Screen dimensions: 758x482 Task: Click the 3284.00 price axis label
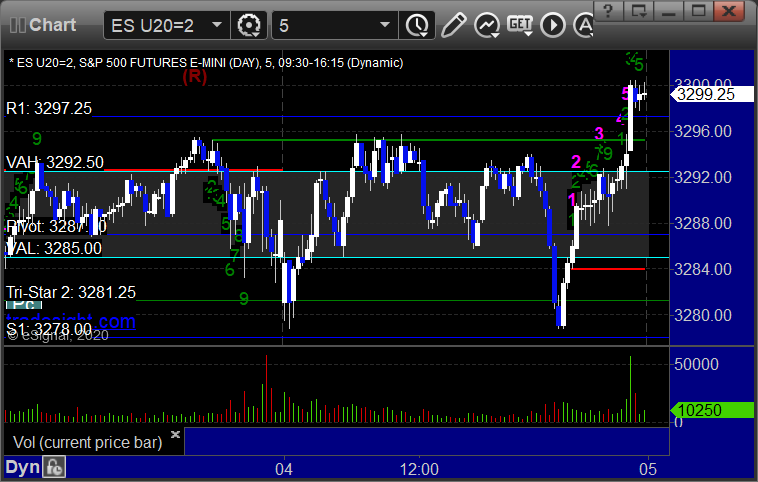(x=702, y=269)
